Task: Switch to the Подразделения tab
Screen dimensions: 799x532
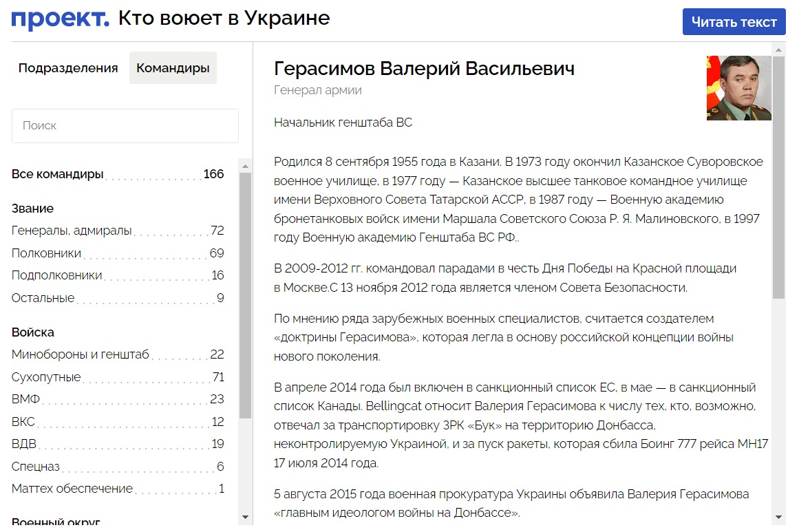Action: (x=67, y=68)
